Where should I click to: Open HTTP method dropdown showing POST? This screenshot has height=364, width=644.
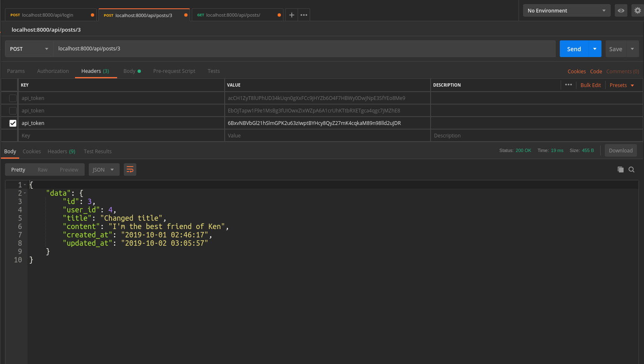coord(29,49)
